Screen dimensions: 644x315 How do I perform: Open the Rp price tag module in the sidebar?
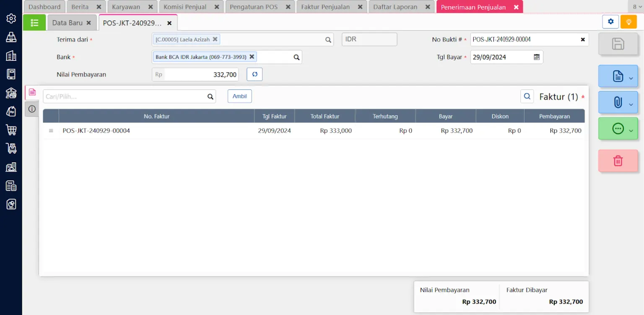[11, 111]
